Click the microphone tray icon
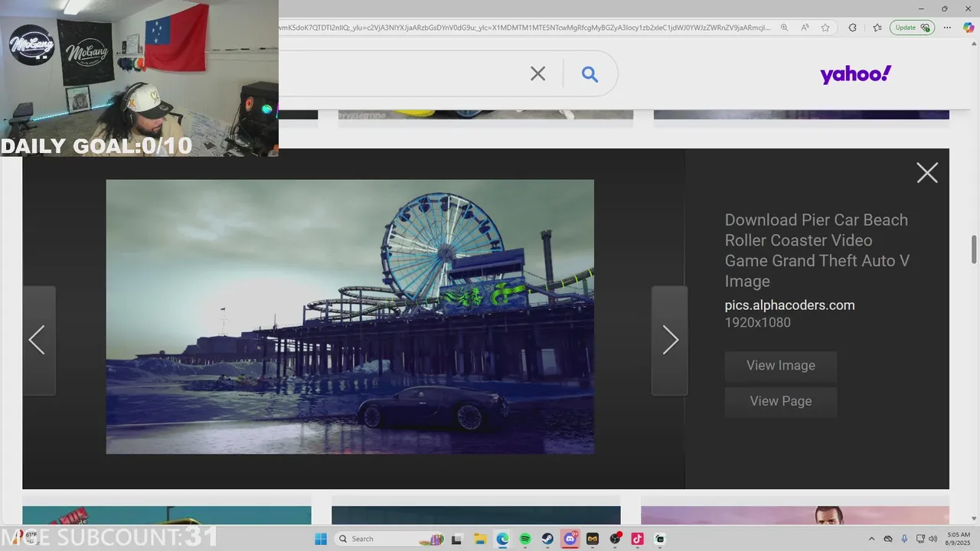Screen dimensions: 980x551 (x=904, y=539)
